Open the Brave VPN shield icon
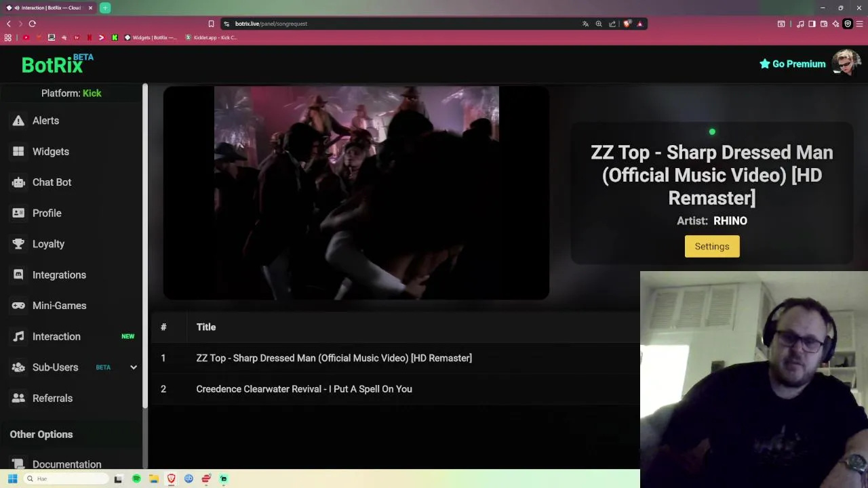Viewport: 868px width, 488px height. (x=848, y=24)
